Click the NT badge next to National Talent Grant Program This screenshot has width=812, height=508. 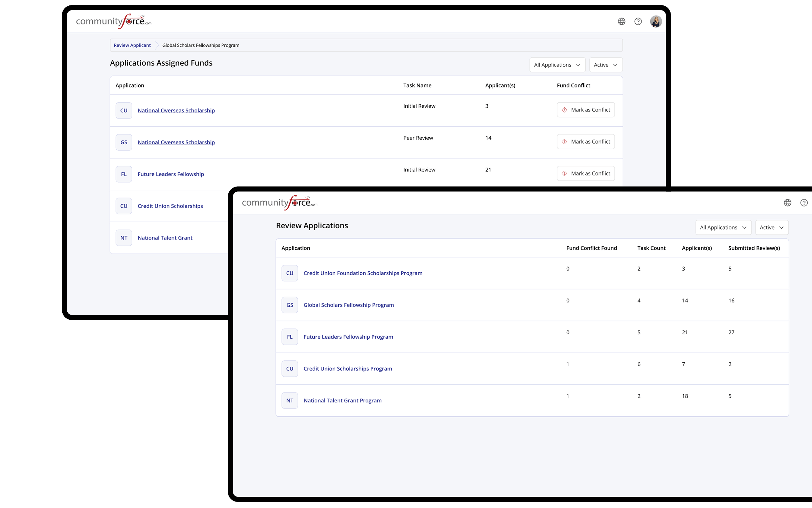[x=290, y=400]
